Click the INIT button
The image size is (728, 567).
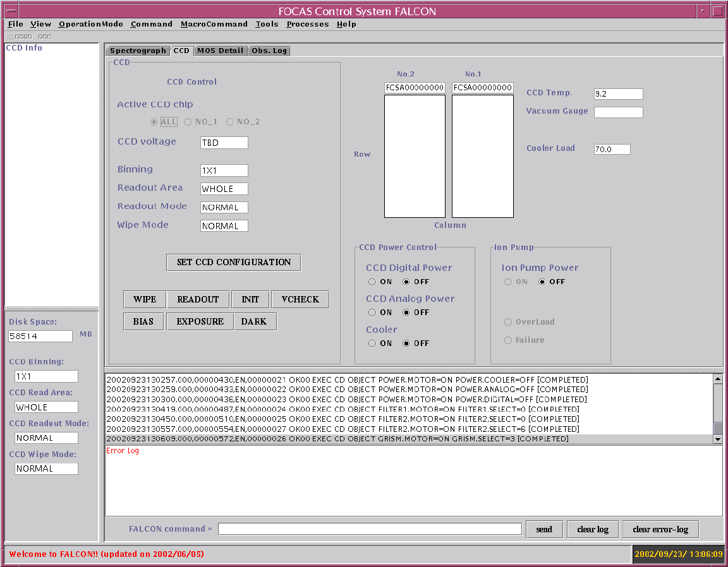[x=250, y=299]
